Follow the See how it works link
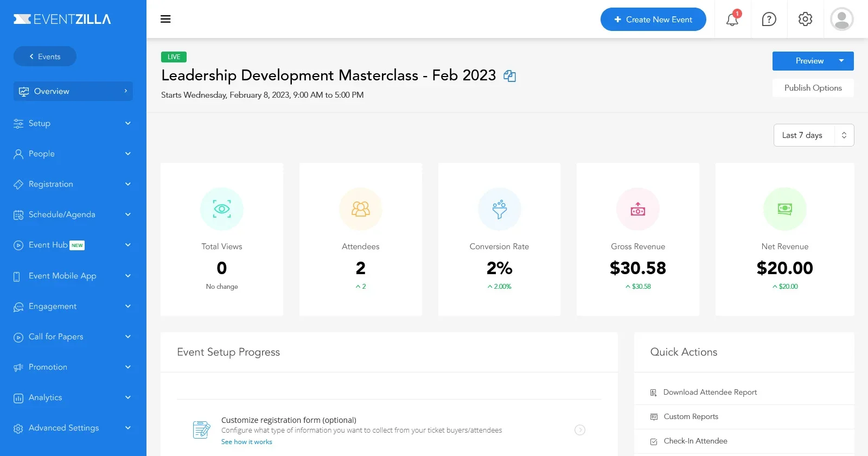Screen dimensions: 868x456 tap(247, 442)
